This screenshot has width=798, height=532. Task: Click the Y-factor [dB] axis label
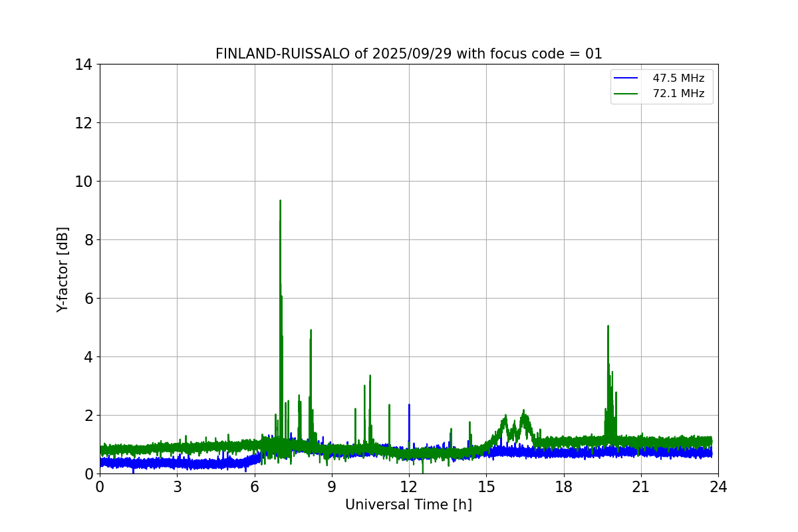[x=63, y=269]
